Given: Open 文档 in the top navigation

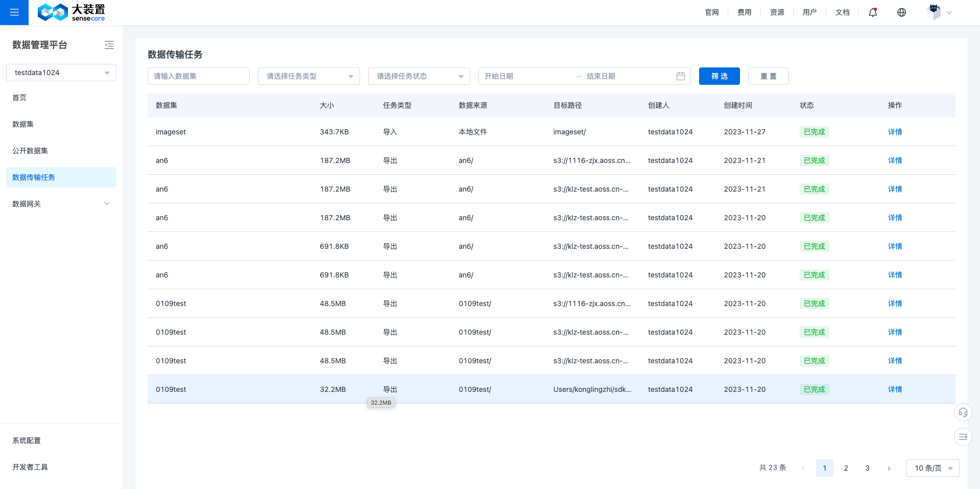Looking at the screenshot, I should [842, 12].
